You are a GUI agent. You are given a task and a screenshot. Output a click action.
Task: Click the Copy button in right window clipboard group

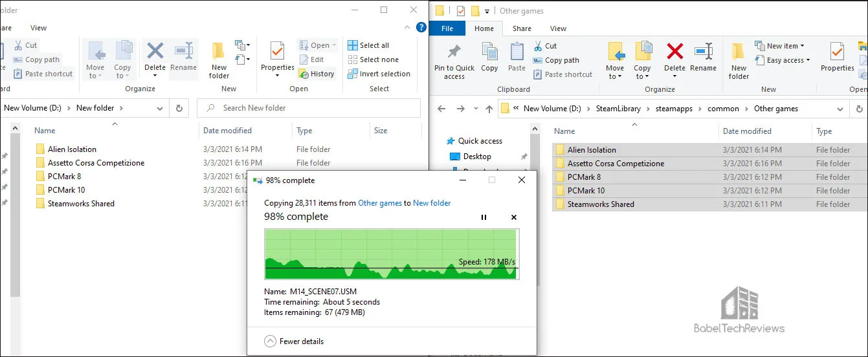pos(489,58)
